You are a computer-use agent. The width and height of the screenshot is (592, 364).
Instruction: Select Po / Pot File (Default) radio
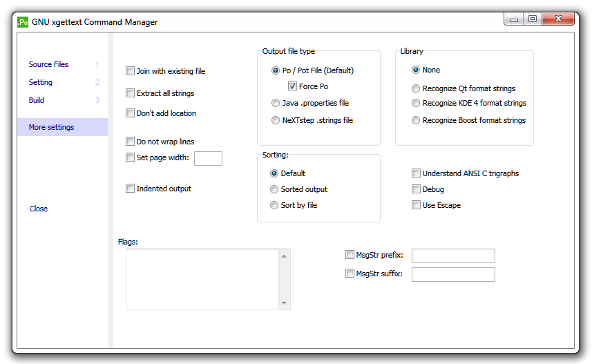point(276,70)
